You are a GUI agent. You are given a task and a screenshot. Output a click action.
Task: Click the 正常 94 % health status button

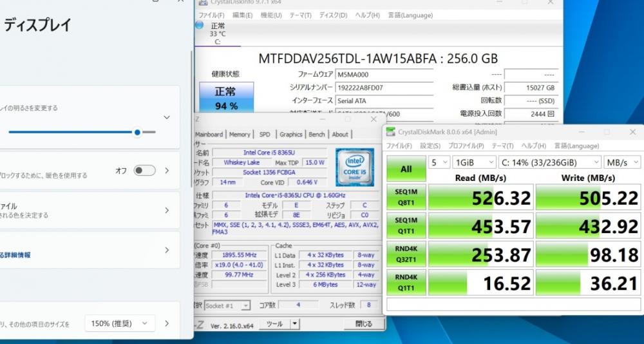pyautogui.click(x=226, y=97)
